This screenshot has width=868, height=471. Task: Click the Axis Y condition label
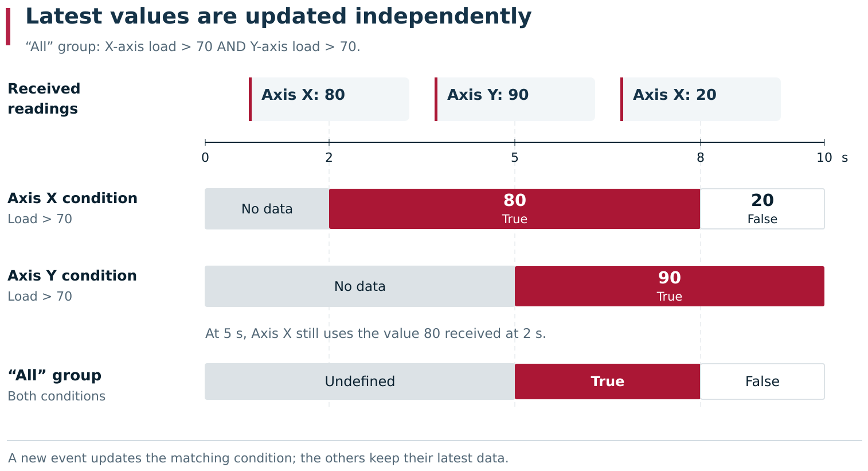(x=72, y=276)
